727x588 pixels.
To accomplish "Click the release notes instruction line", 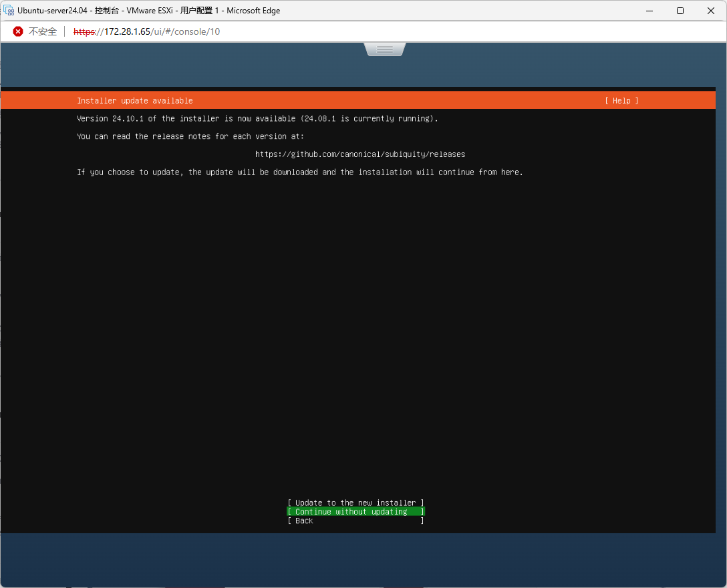I will tap(190, 136).
